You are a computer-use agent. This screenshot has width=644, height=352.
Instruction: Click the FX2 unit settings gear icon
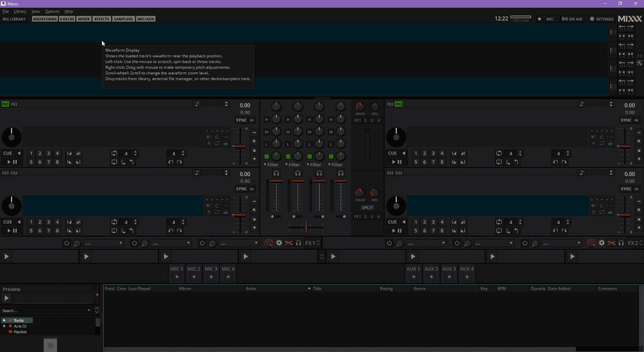pyautogui.click(x=602, y=243)
